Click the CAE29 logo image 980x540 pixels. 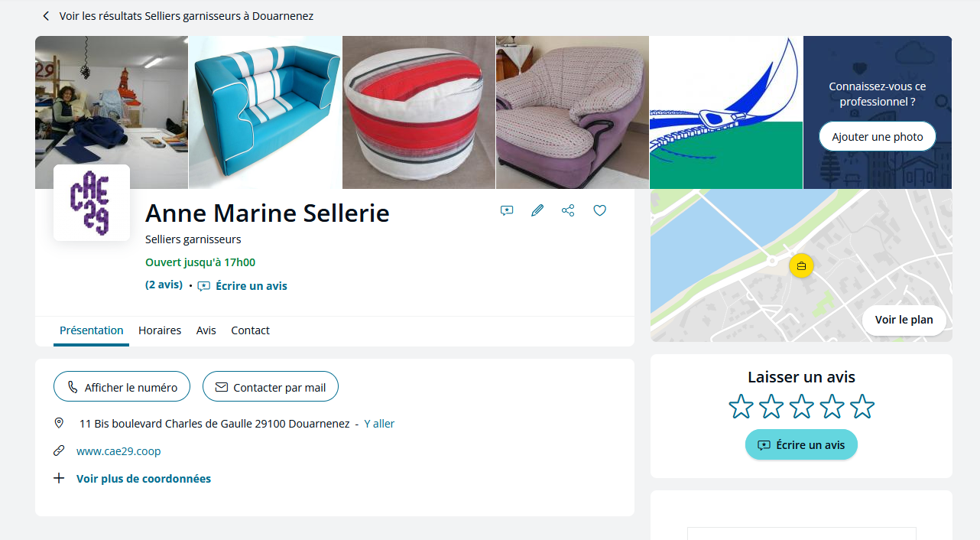(x=92, y=203)
